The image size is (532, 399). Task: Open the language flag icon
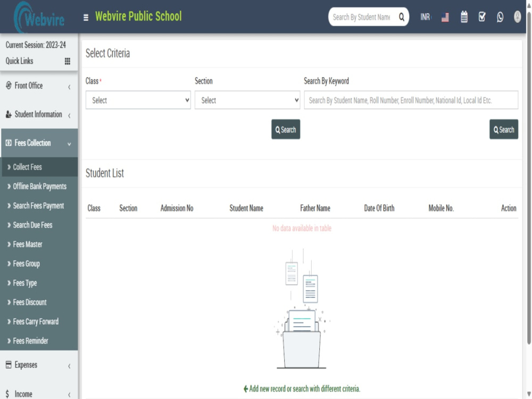click(x=445, y=18)
